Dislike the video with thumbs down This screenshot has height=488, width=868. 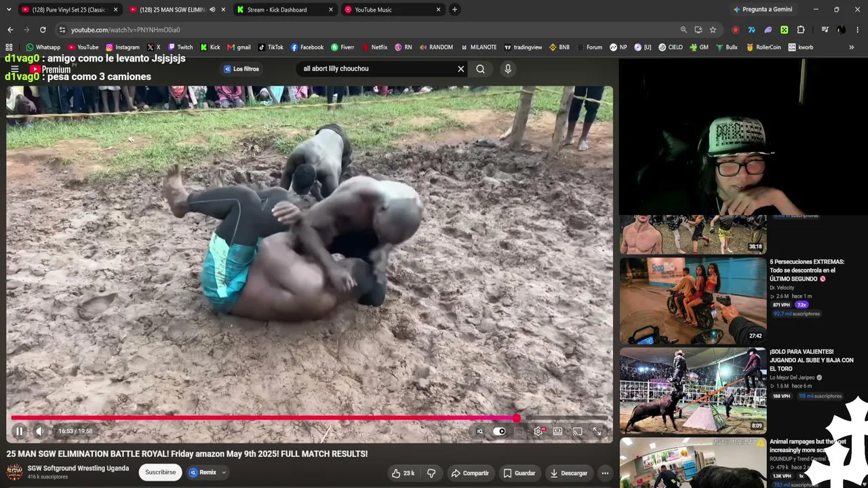(x=431, y=473)
